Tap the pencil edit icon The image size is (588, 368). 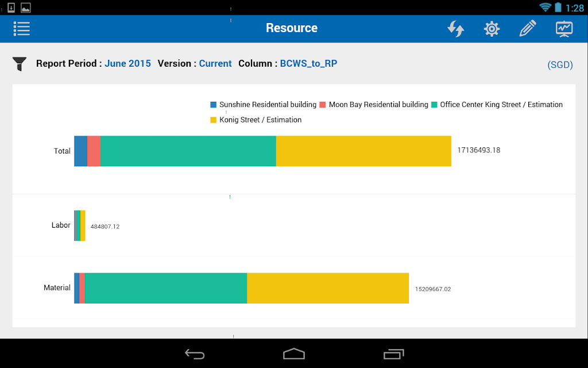coord(528,29)
